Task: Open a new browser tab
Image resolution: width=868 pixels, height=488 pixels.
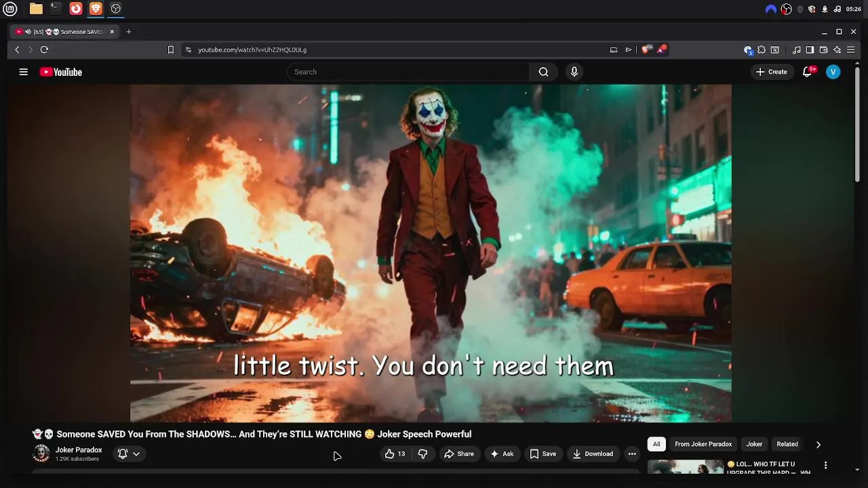Action: point(129,32)
